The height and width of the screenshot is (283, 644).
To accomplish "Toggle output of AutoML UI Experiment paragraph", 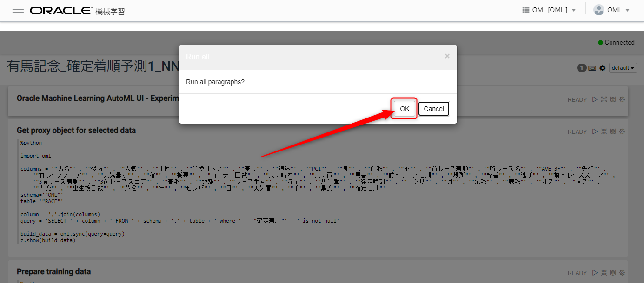I will 613,99.
